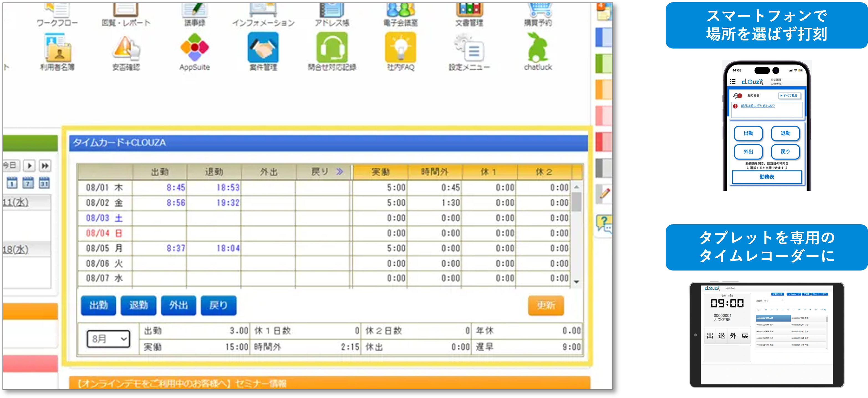The width and height of the screenshot is (868, 398).
Task: Expand columns with the double chevron near 戻り
Action: [x=340, y=172]
